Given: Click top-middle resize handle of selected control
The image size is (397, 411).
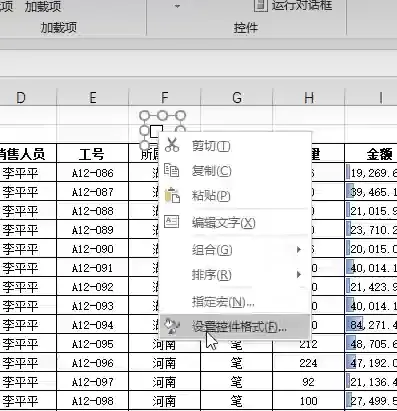Looking at the screenshot, I should (162, 116).
